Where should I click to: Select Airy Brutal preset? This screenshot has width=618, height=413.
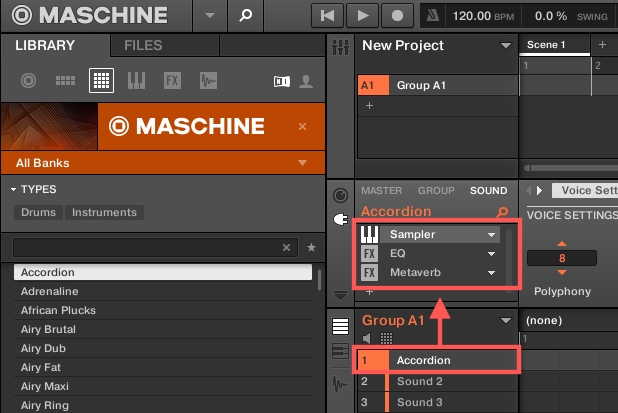coord(163,329)
